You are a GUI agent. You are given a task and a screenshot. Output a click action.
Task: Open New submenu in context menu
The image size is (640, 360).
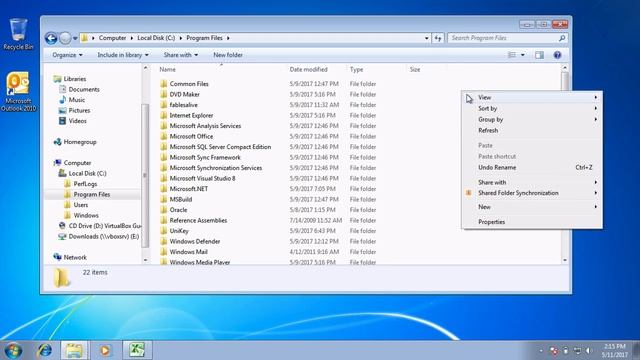(x=532, y=207)
